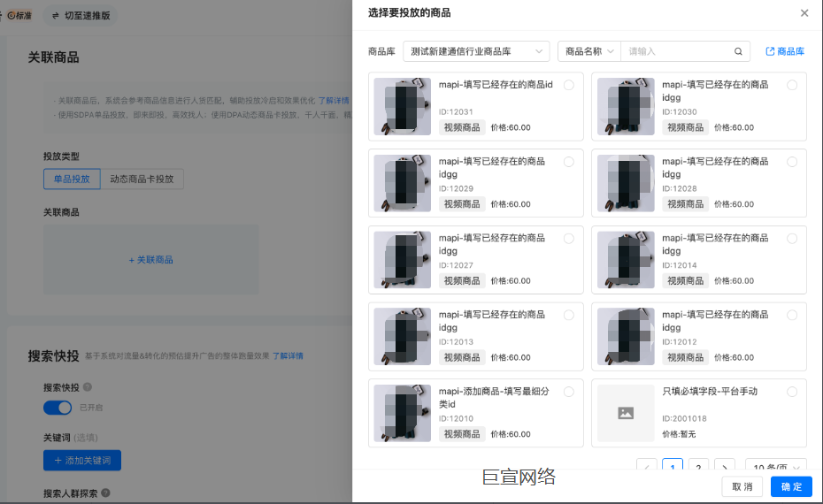Select page 2 in pagination
The image size is (823, 504).
[x=698, y=465]
